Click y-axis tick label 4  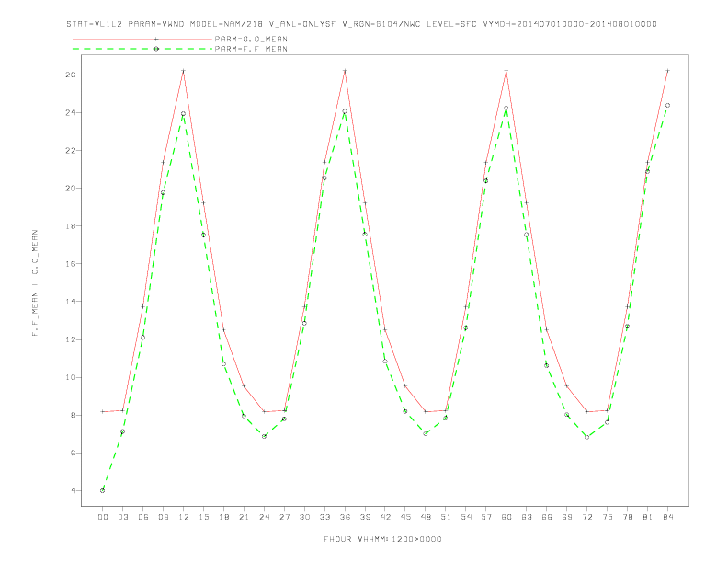pyautogui.click(x=73, y=490)
